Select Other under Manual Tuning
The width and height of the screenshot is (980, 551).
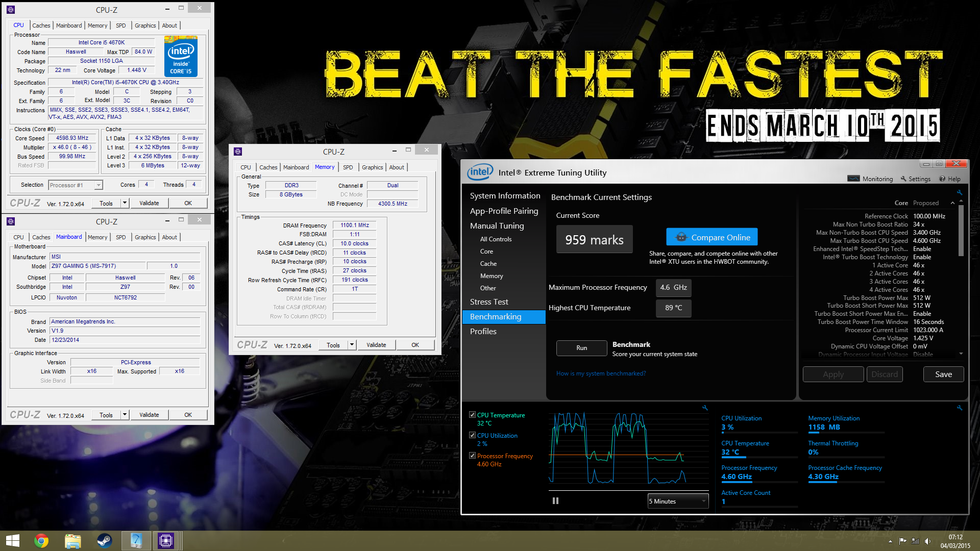tap(487, 288)
